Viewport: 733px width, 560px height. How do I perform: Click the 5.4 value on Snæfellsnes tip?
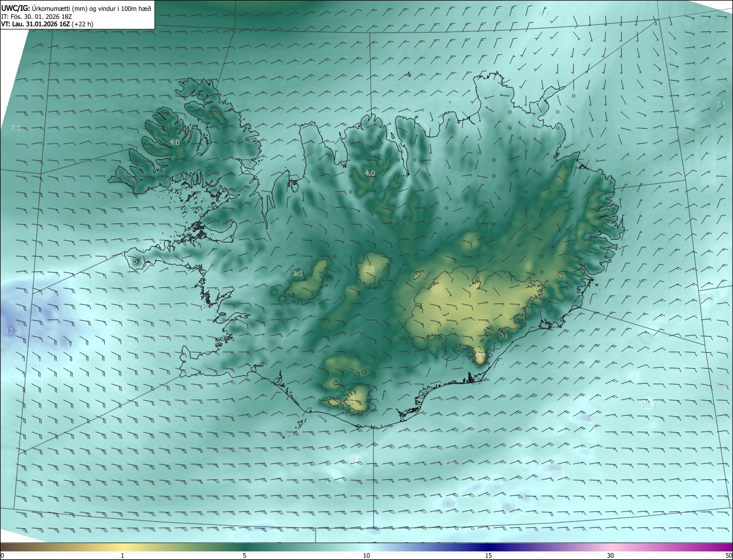[x=137, y=261]
